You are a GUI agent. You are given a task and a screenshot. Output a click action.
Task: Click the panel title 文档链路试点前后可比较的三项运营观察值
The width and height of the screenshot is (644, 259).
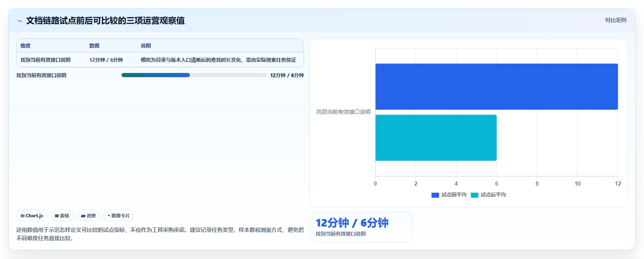[x=105, y=20]
